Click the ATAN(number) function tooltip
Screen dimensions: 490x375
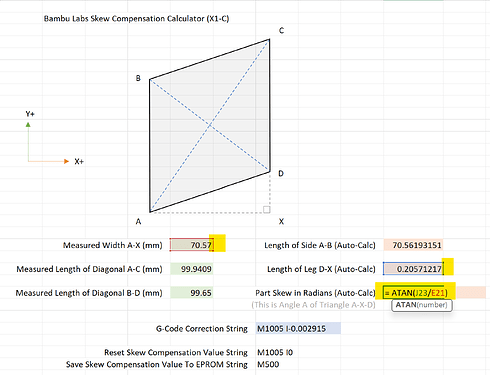pos(422,305)
